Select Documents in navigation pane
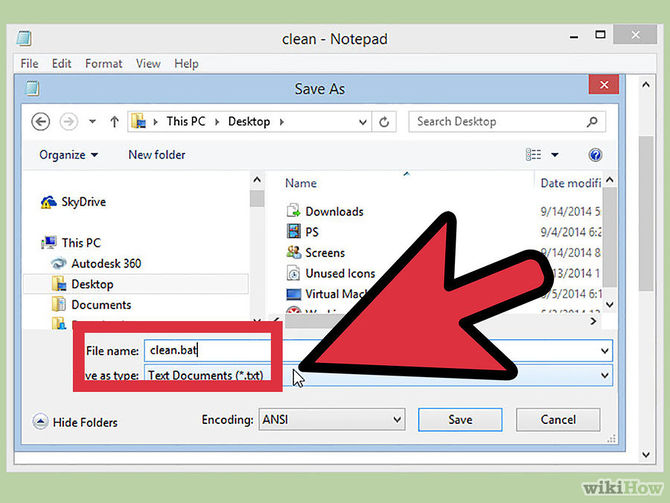Viewport: 670px width, 503px height. tap(101, 305)
